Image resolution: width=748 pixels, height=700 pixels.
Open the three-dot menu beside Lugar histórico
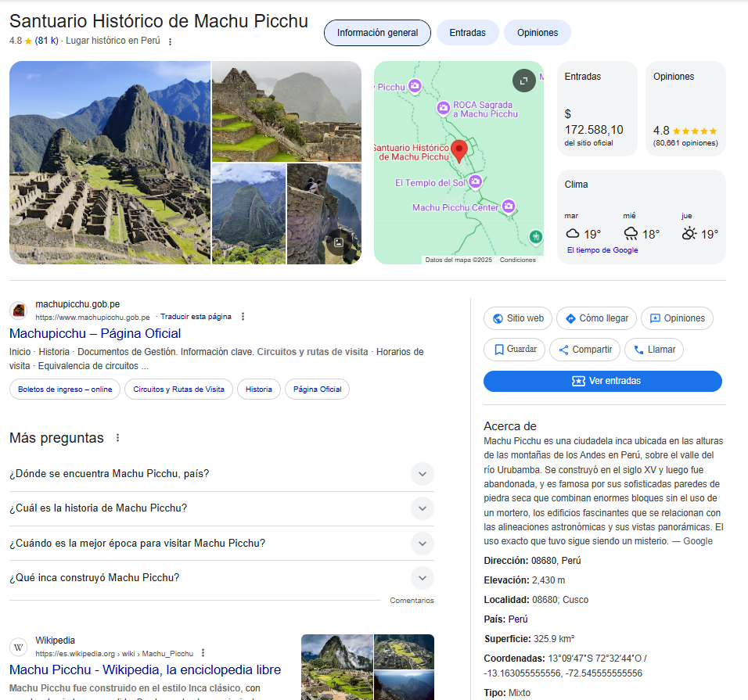tap(171, 41)
